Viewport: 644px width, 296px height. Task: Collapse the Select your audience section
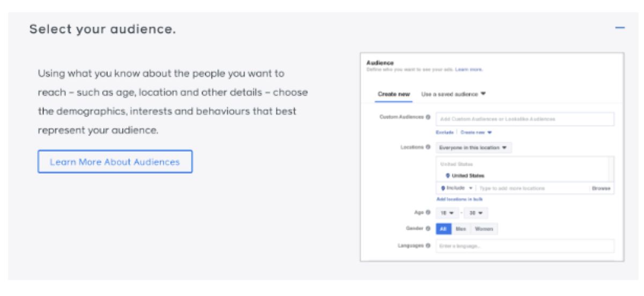click(620, 27)
